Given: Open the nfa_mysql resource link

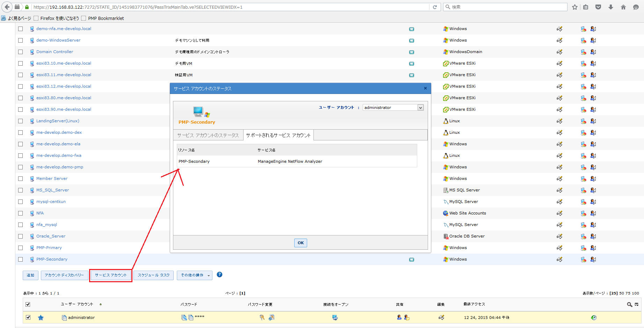Looking at the screenshot, I should coord(46,225).
